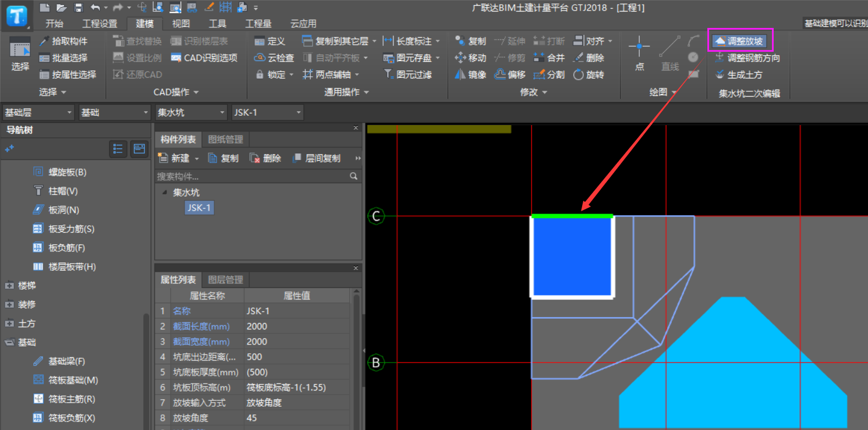Select JSK-1 in component list
Screen dimensions: 868x430
point(199,208)
